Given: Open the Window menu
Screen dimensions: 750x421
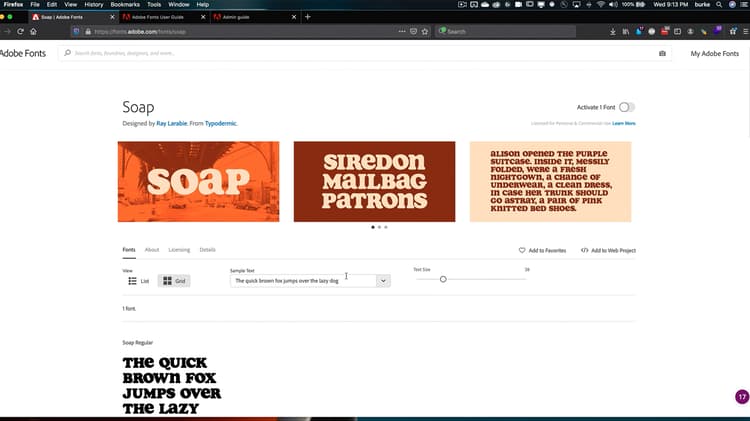Looking at the screenshot, I should (178, 4).
